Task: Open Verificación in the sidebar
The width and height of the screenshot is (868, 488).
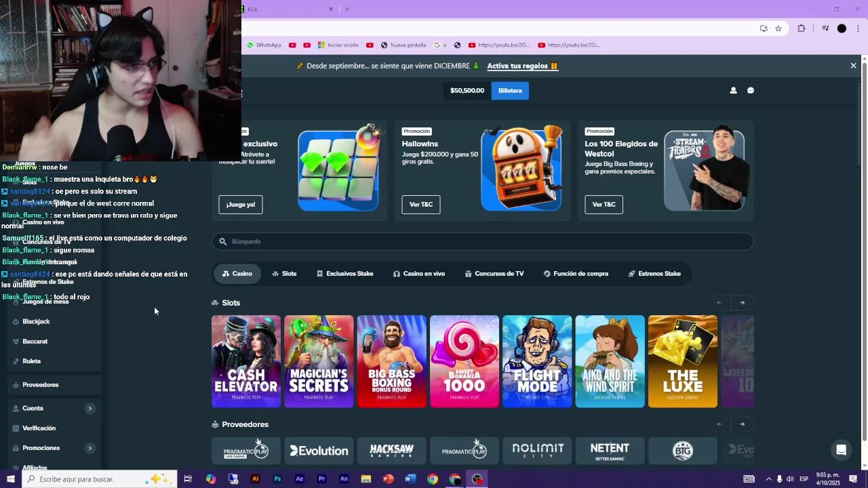Action: click(x=53, y=428)
